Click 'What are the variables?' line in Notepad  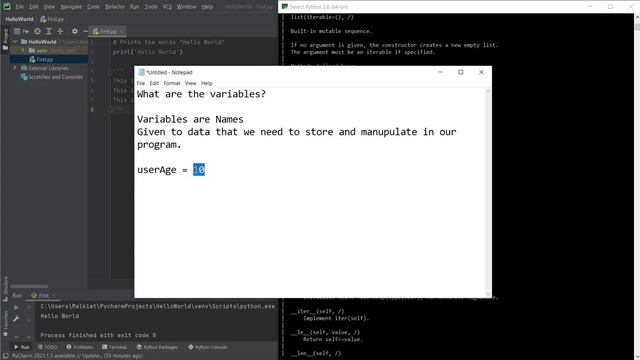pyautogui.click(x=201, y=94)
